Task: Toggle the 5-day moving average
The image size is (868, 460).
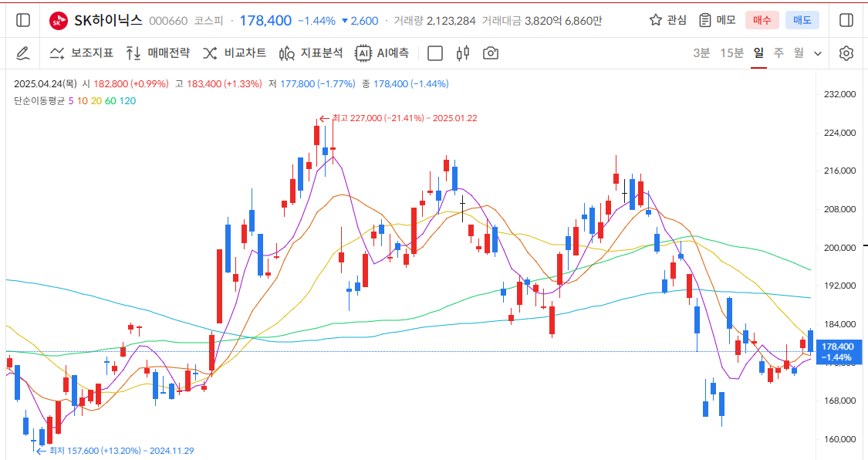Action: point(71,101)
